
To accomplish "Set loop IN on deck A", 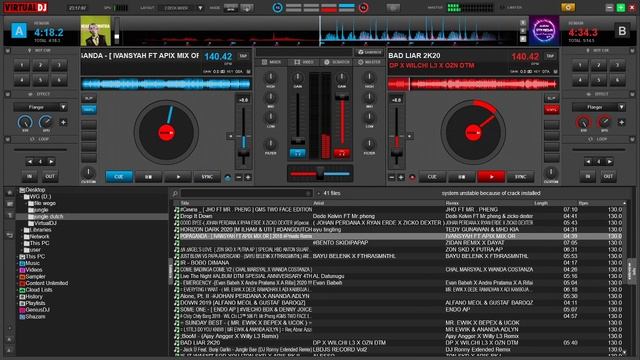I will coord(29,176).
